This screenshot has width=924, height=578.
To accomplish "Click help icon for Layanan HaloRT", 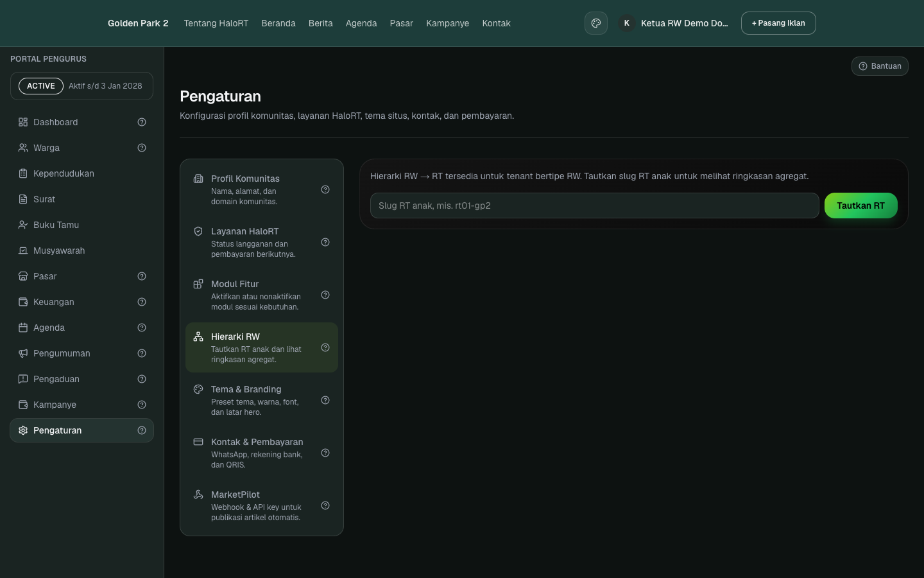I will pos(325,242).
